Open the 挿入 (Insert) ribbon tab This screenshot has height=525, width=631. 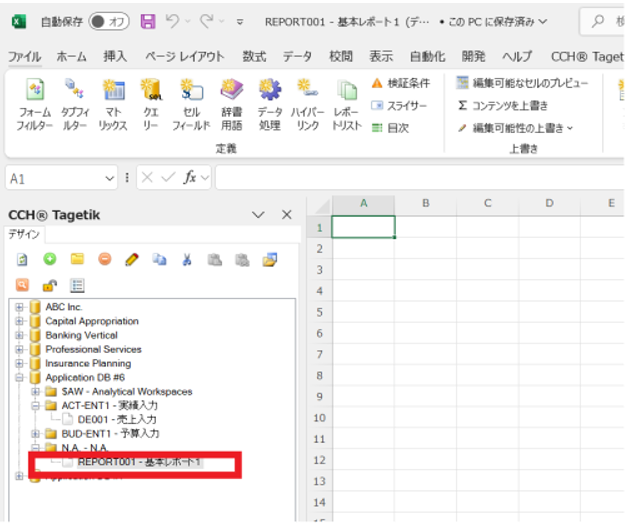coord(115,57)
